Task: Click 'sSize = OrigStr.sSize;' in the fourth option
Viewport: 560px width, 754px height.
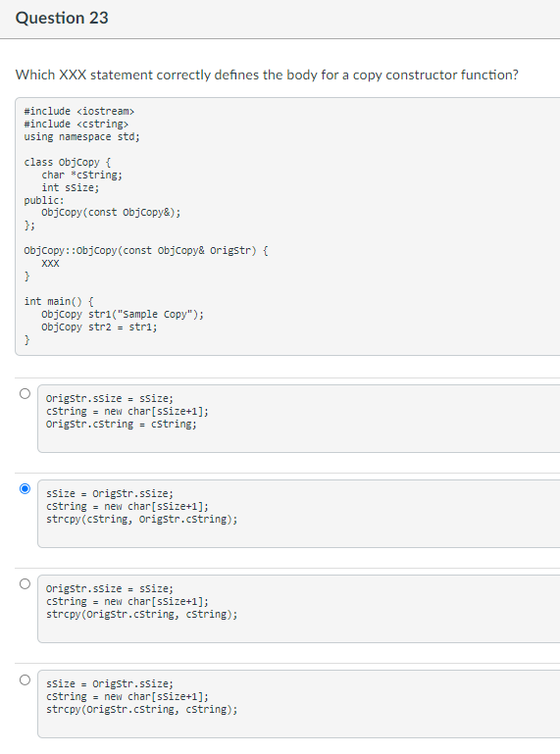Action: click(110, 683)
